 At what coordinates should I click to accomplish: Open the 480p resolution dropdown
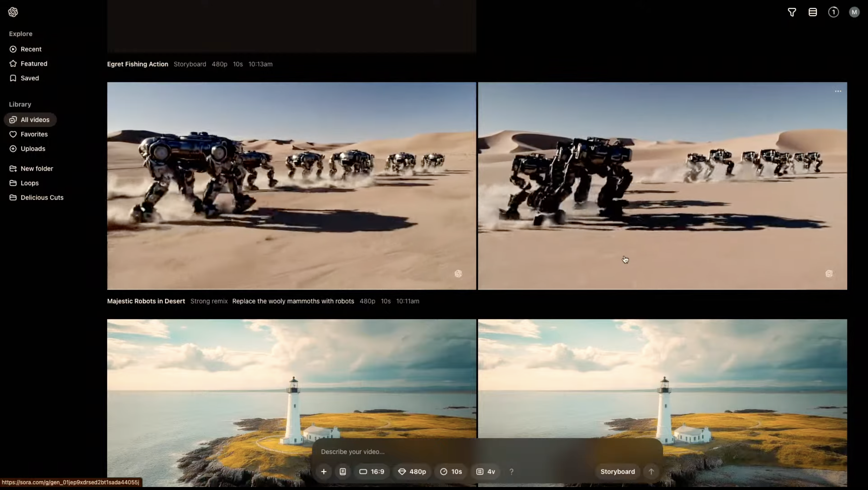tap(412, 471)
